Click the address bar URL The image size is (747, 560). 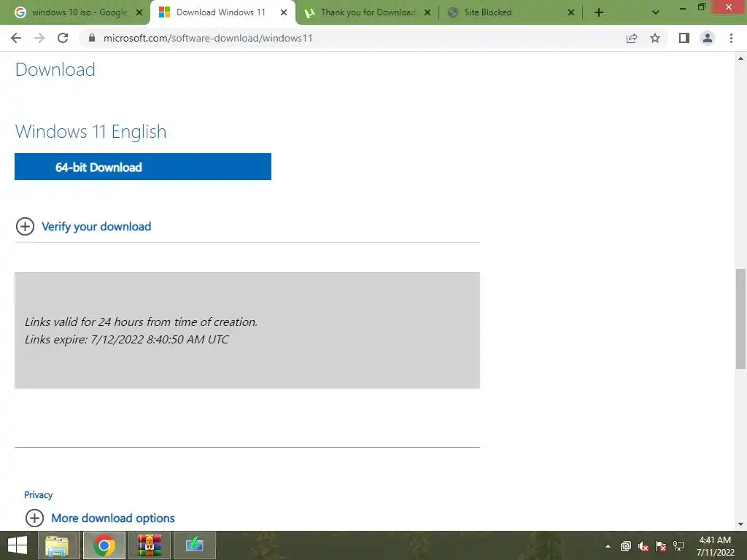coord(208,38)
